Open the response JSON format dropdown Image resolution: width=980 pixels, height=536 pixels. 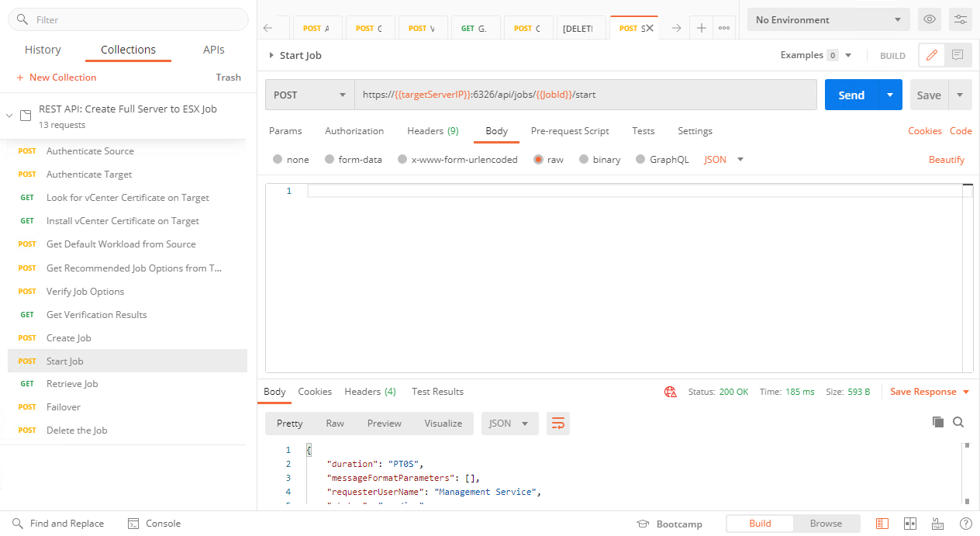510,424
